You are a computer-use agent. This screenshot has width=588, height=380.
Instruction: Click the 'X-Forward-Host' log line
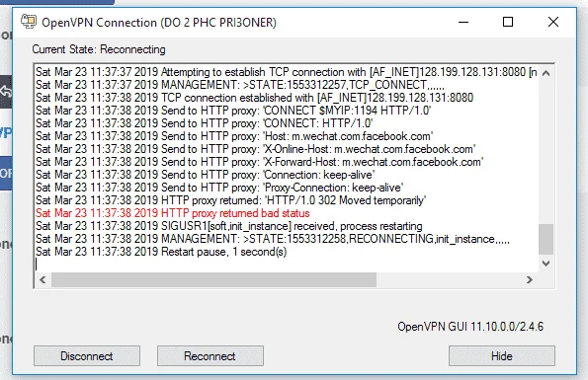point(260,162)
